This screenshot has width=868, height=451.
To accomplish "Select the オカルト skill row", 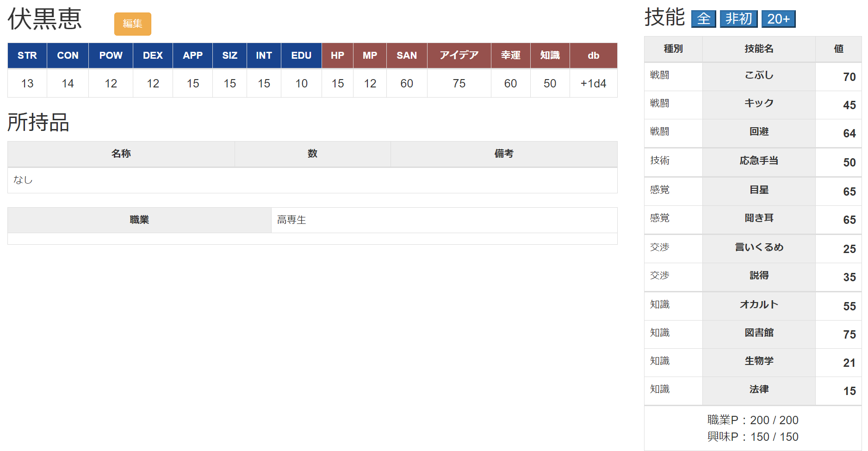I will [x=753, y=306].
